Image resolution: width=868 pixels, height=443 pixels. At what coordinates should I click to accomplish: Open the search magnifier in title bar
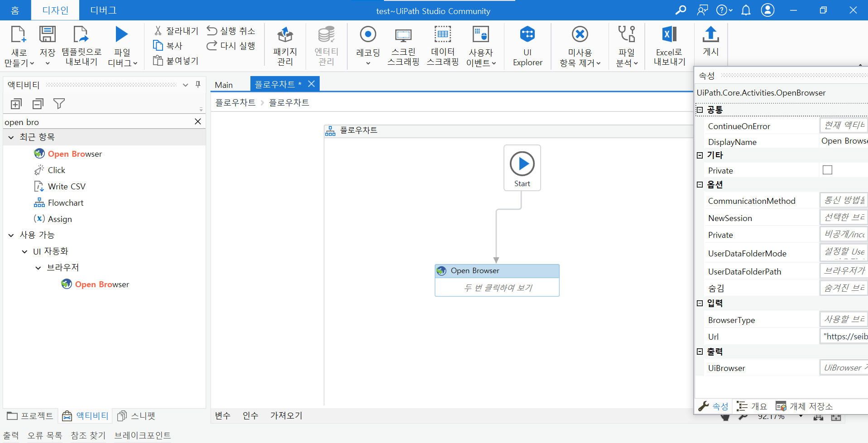tap(681, 10)
